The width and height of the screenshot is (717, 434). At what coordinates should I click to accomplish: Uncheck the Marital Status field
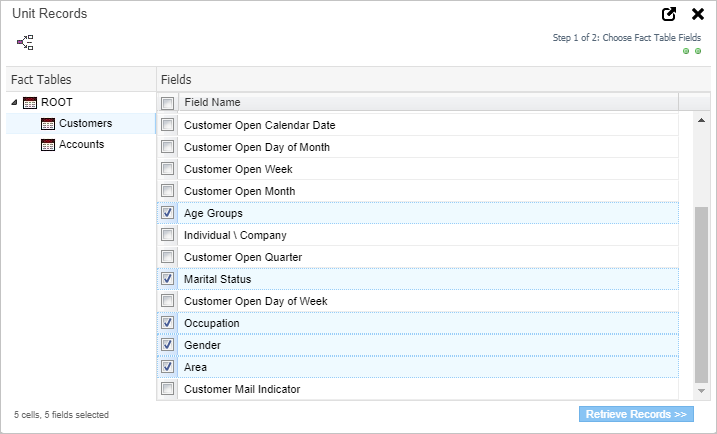167,279
